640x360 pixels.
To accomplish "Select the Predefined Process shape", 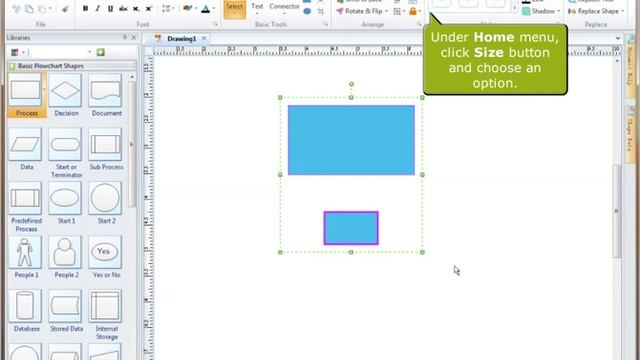I will point(27,207).
